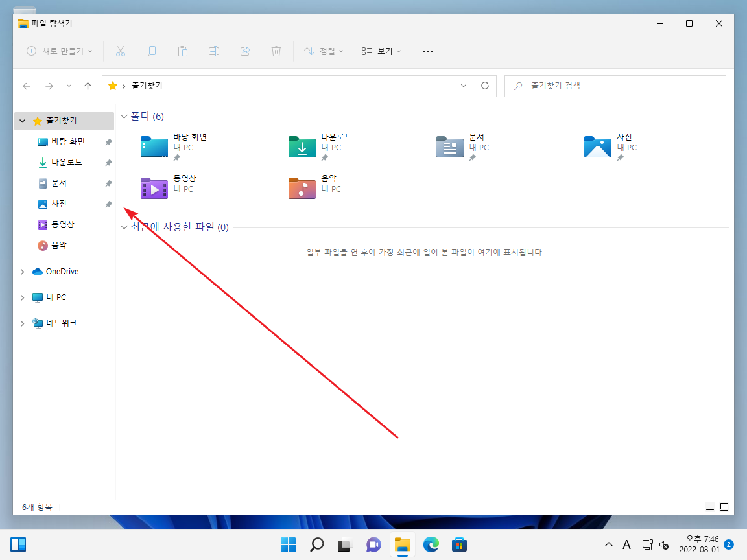Unpin 바탕 화면 via sidebar pin icon
747x560 pixels.
(109, 142)
